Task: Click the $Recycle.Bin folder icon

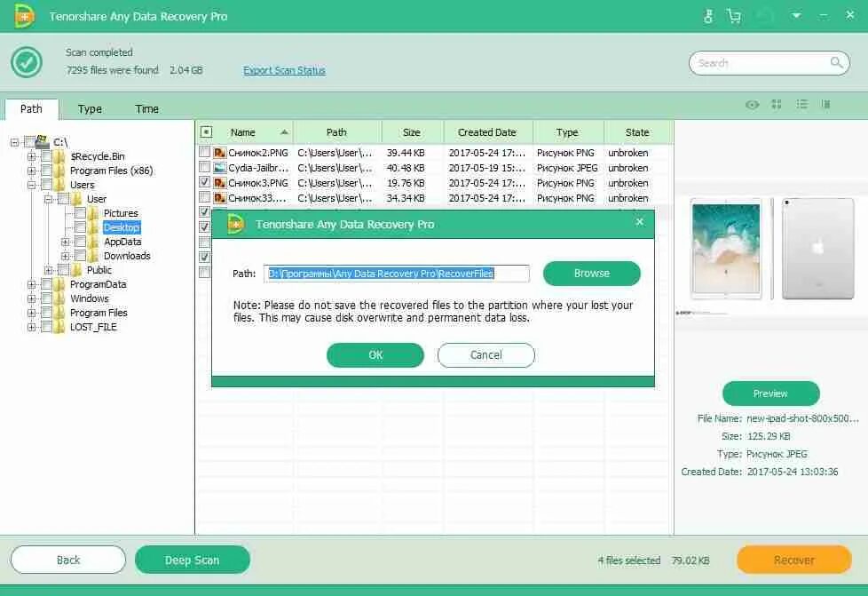Action: point(59,156)
